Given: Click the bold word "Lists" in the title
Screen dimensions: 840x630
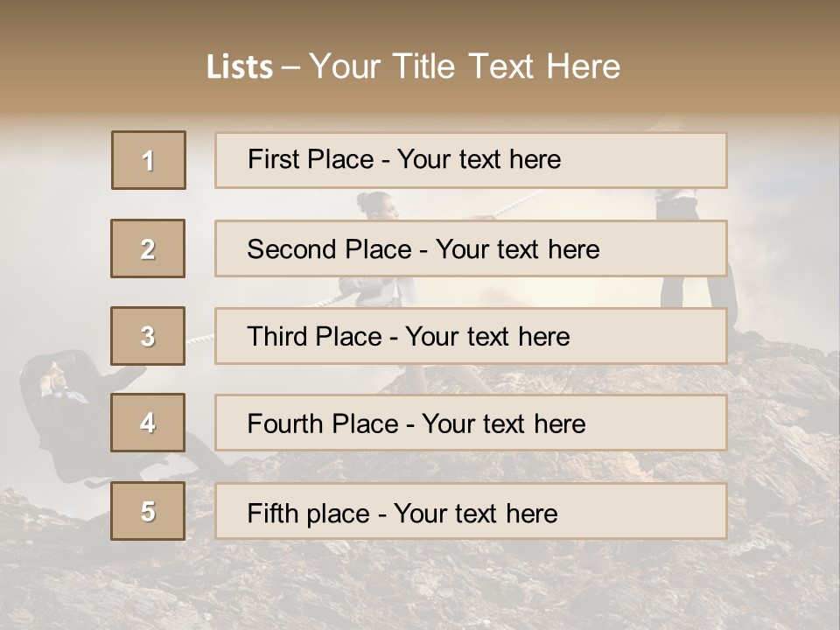Looking at the screenshot, I should pos(239,67).
